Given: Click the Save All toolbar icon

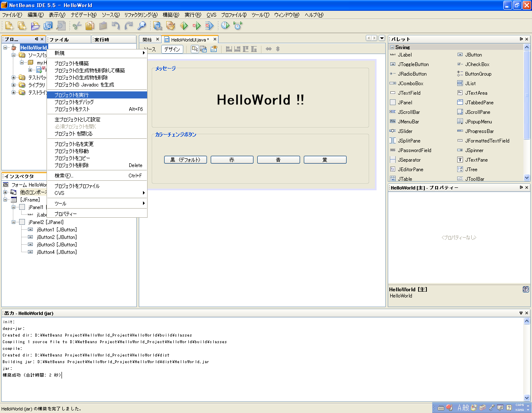Looking at the screenshot, I should (48, 26).
